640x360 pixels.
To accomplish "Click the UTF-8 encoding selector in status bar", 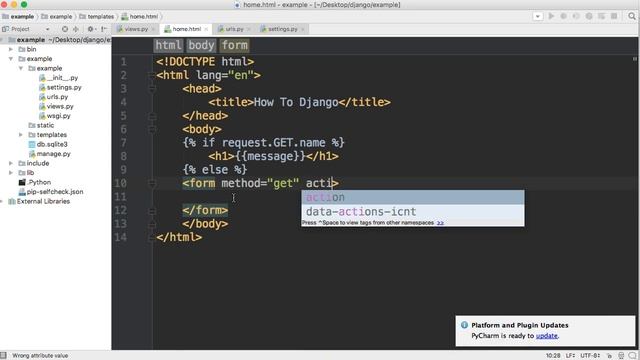I will tap(590, 356).
